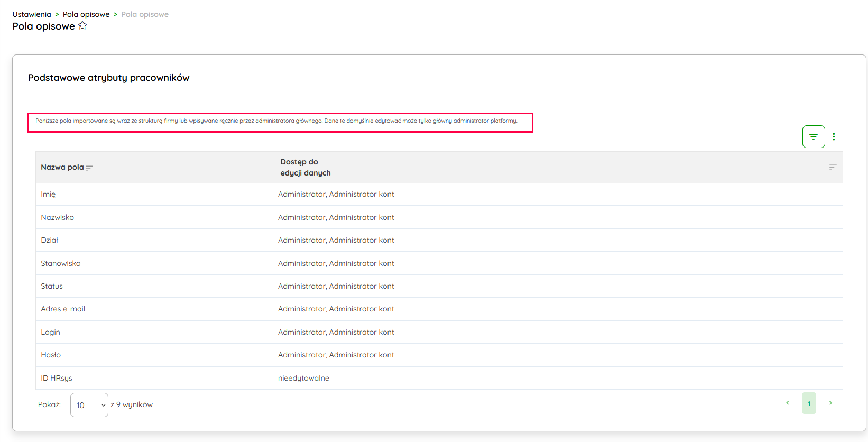Screen dimensions: 868x442
Task: Open the Dział field row
Action: click(50, 240)
